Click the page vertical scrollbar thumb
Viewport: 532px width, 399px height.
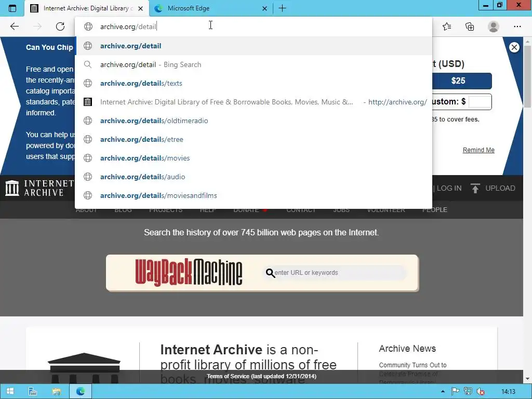coord(527,77)
